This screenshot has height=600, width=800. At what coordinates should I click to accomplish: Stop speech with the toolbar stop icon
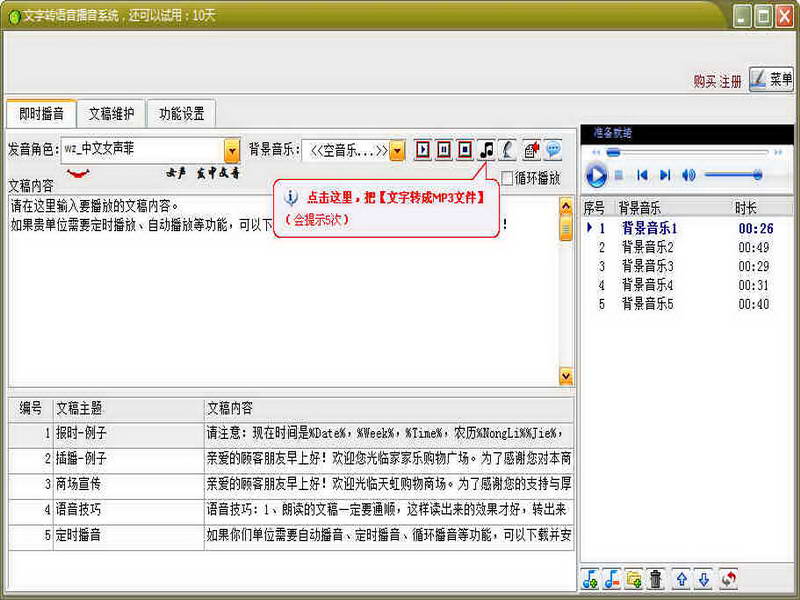(x=465, y=149)
